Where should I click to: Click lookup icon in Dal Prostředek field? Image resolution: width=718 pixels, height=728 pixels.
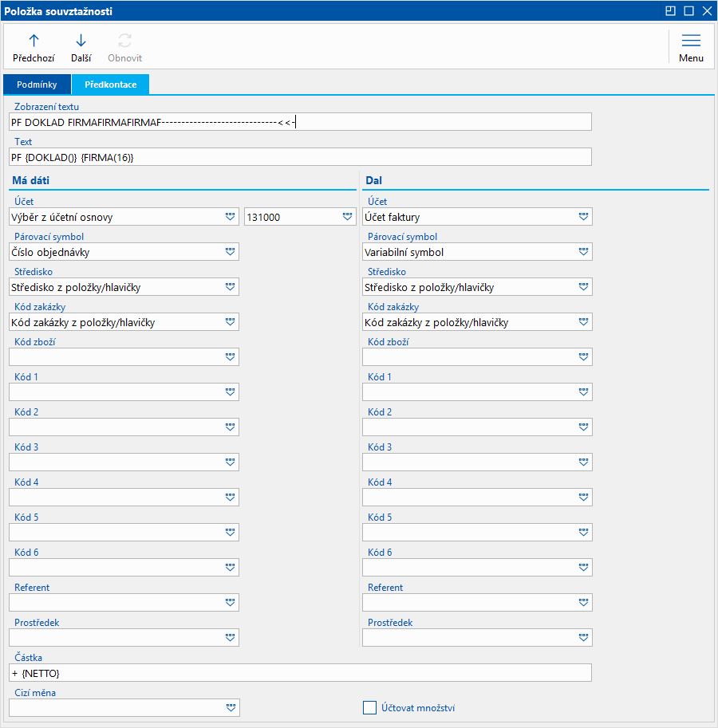tap(583, 638)
